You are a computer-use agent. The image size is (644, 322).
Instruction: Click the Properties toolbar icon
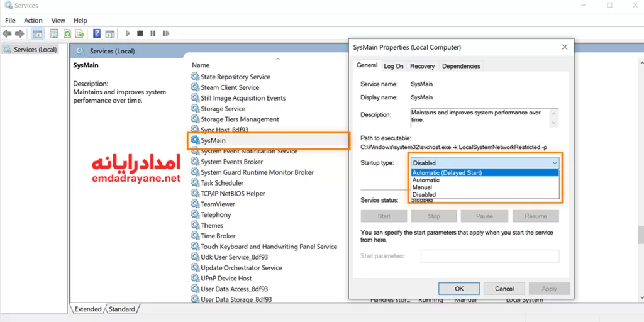(54, 33)
